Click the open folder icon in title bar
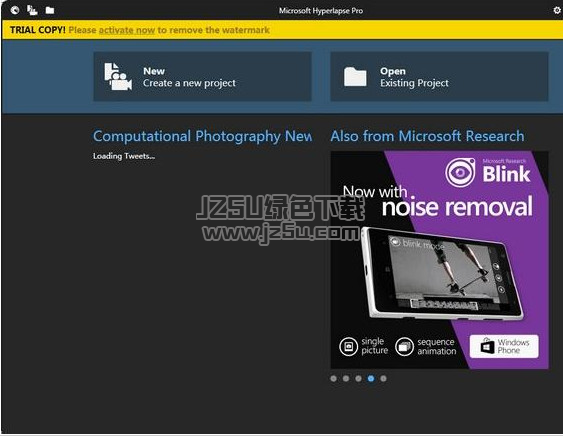This screenshot has height=436, width=563. 50,10
